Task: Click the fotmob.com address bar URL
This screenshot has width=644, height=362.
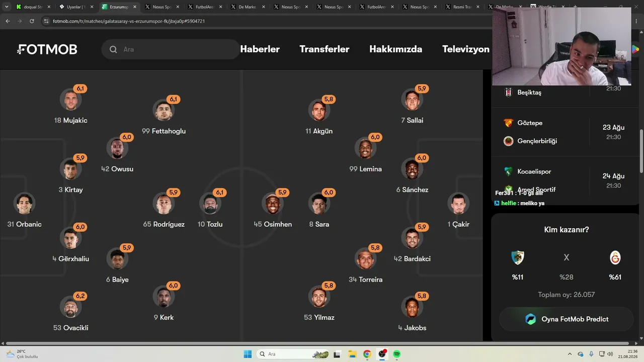Action: pos(128,21)
